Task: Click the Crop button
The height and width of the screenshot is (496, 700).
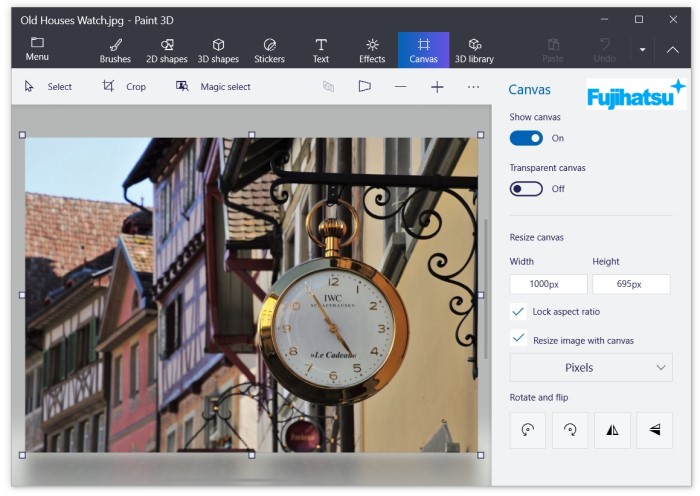Action: coord(124,87)
